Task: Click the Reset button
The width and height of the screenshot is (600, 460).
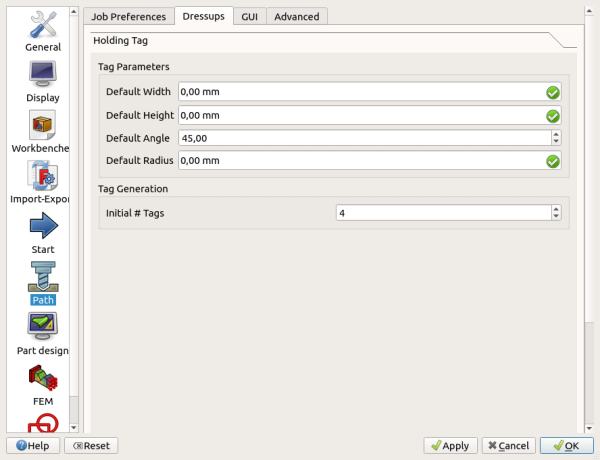Action: pos(91,445)
